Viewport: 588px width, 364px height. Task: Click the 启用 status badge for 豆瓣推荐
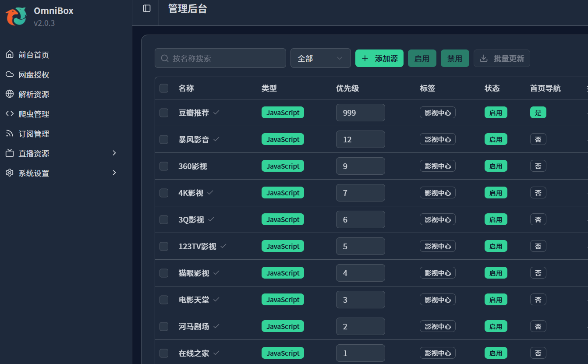pyautogui.click(x=496, y=113)
